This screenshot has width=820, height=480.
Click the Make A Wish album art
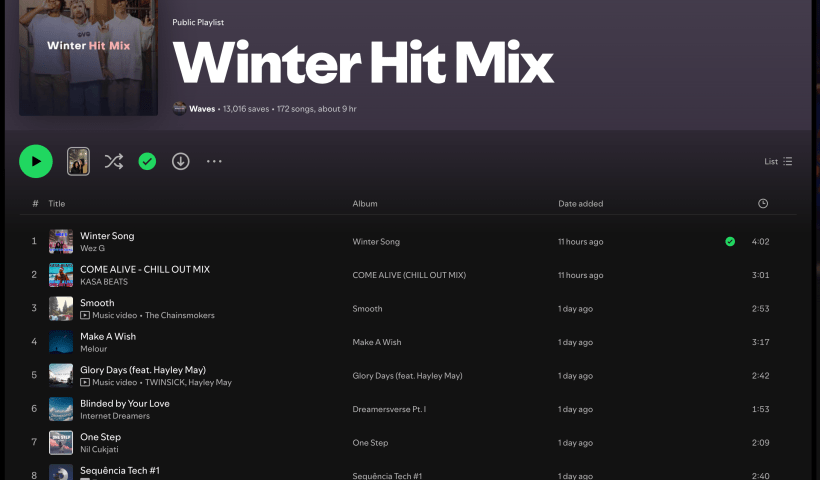click(x=61, y=342)
